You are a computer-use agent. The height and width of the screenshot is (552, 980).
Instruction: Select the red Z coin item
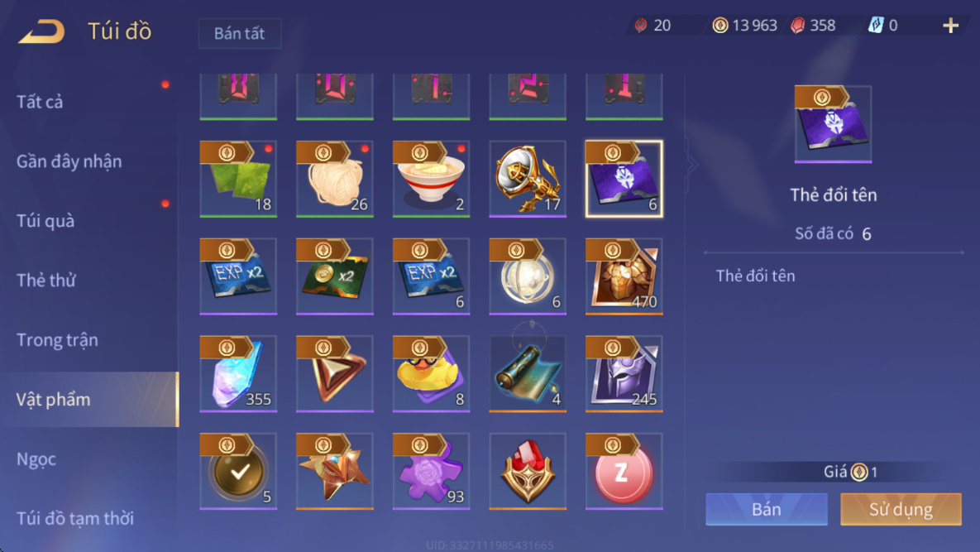[624, 471]
